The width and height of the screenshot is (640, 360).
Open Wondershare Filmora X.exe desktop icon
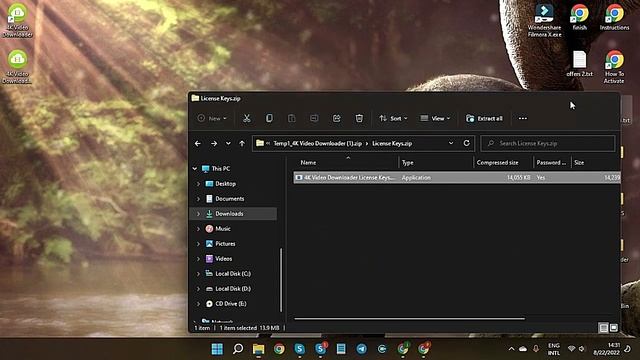coord(544,20)
